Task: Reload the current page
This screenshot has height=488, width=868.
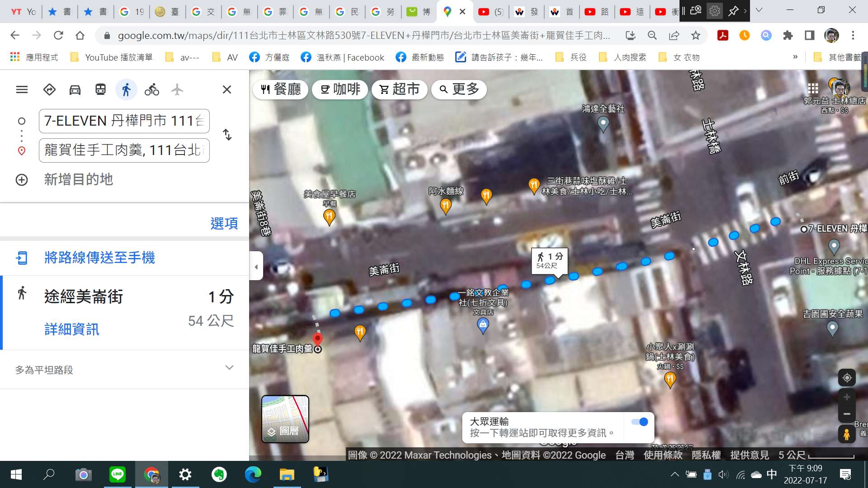Action: coord(58,35)
